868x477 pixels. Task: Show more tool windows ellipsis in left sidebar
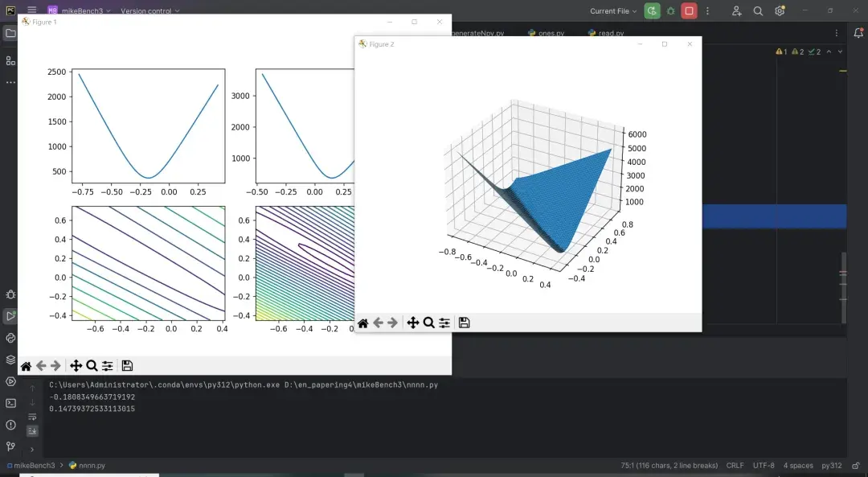(10, 83)
